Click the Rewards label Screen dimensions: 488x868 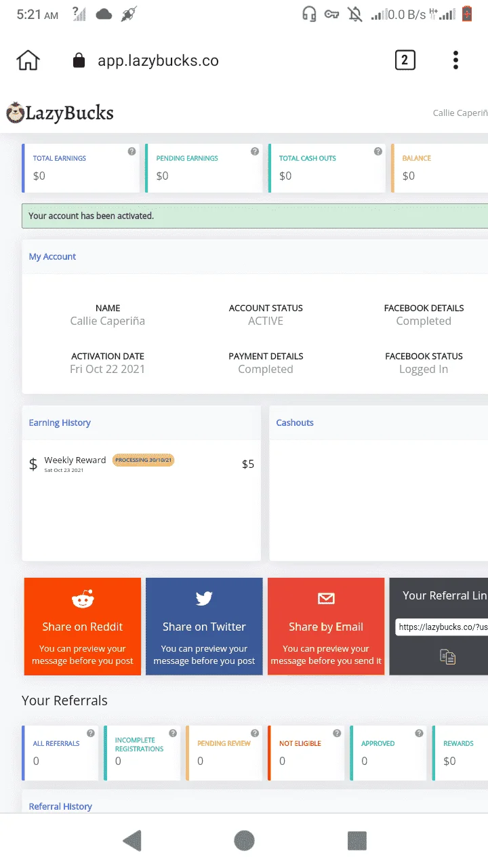458,743
